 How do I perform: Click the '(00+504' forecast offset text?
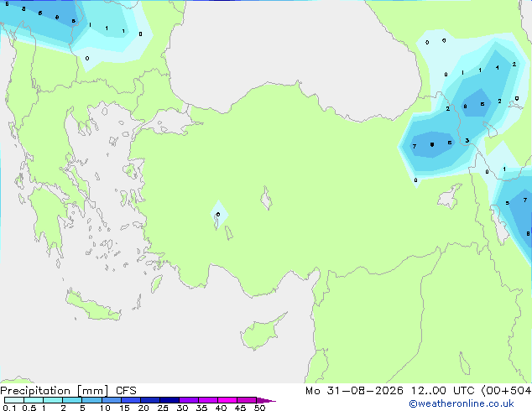pos(506,391)
